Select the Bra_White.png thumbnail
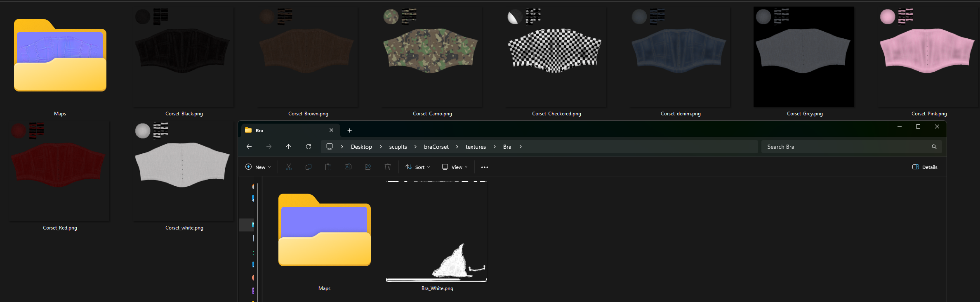The height and width of the screenshot is (302, 980). click(436, 232)
